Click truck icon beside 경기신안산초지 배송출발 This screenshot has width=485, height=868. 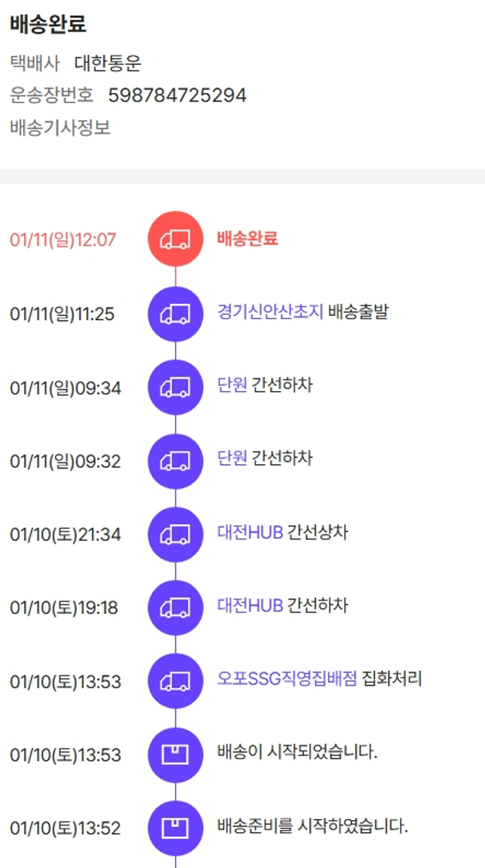[175, 313]
